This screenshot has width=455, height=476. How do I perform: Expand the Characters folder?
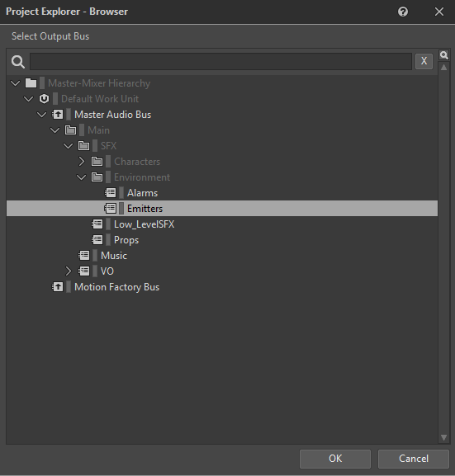pos(81,162)
